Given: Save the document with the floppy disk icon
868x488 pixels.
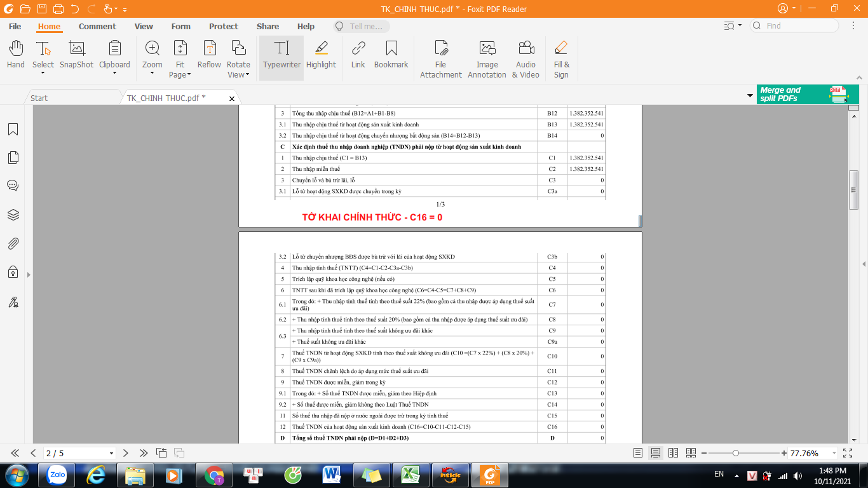Looking at the screenshot, I should click(41, 9).
